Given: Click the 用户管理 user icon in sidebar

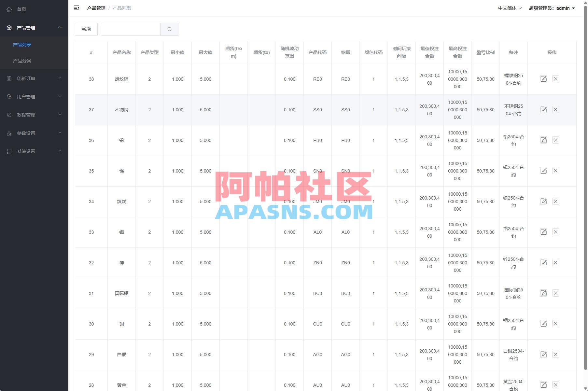Looking at the screenshot, I should (9, 96).
